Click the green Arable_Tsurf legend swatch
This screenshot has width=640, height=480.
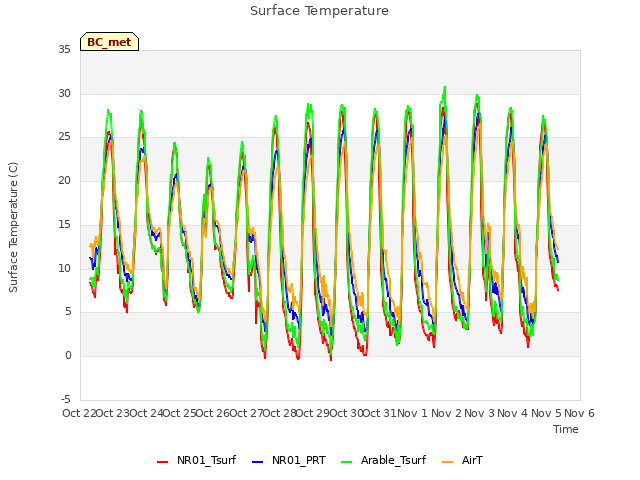346,462
